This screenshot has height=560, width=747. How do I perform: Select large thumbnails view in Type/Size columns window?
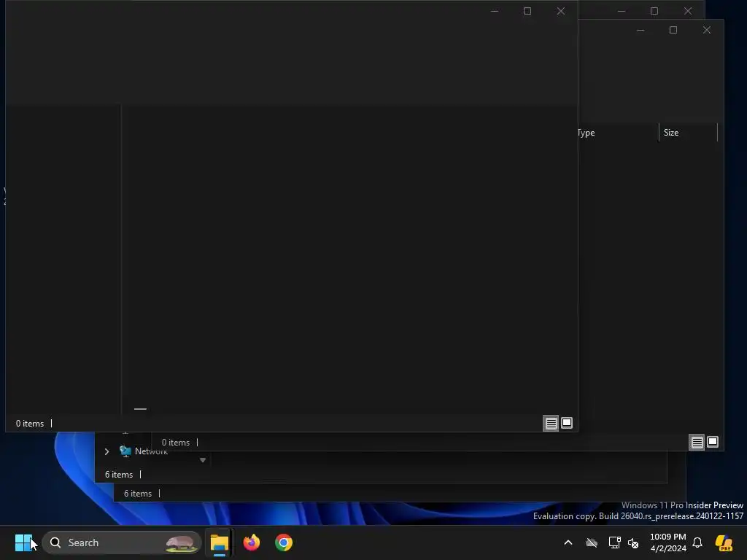pos(713,442)
